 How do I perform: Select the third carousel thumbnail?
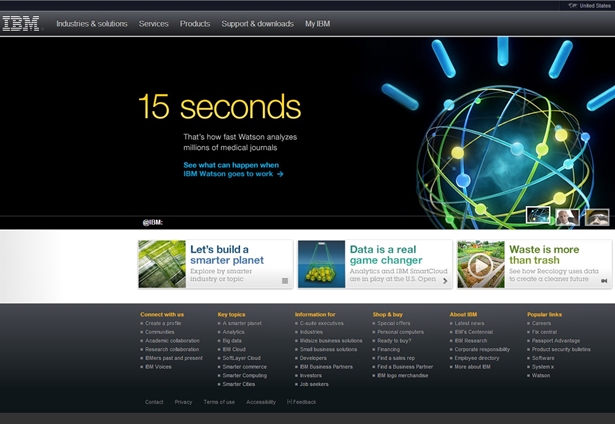(597, 217)
